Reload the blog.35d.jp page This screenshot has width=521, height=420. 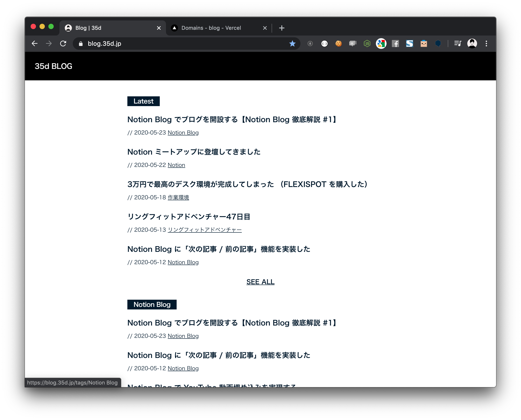click(x=63, y=44)
